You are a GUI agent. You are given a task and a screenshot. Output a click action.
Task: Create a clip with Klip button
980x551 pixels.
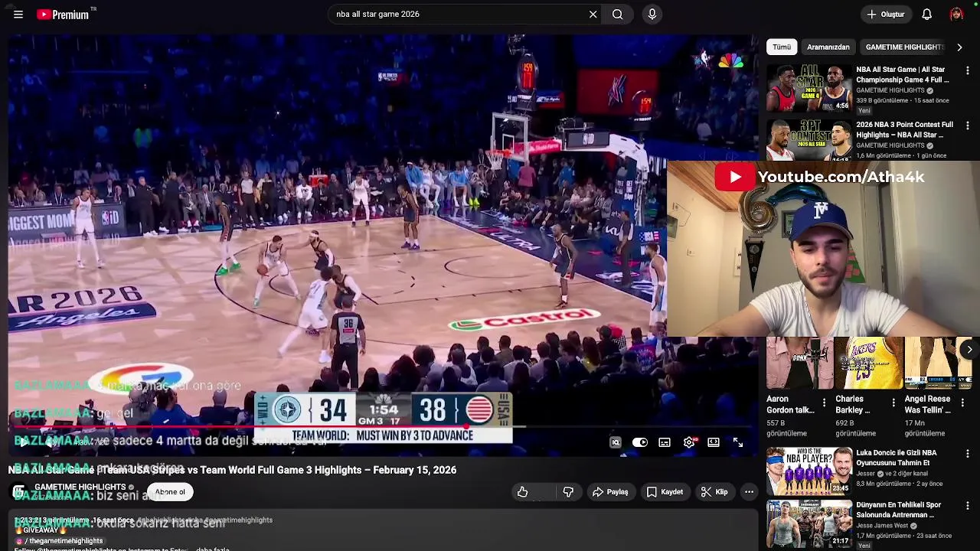[714, 492]
